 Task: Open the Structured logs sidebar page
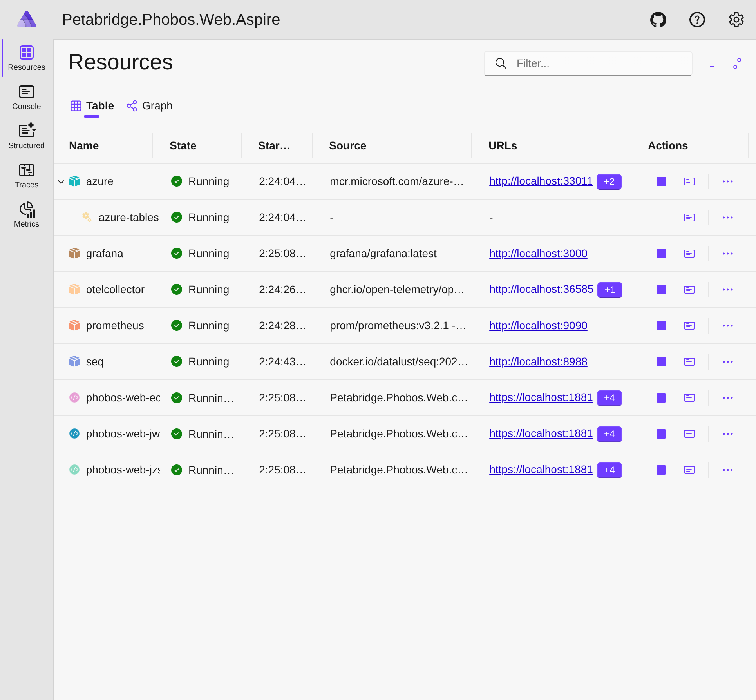(x=27, y=136)
